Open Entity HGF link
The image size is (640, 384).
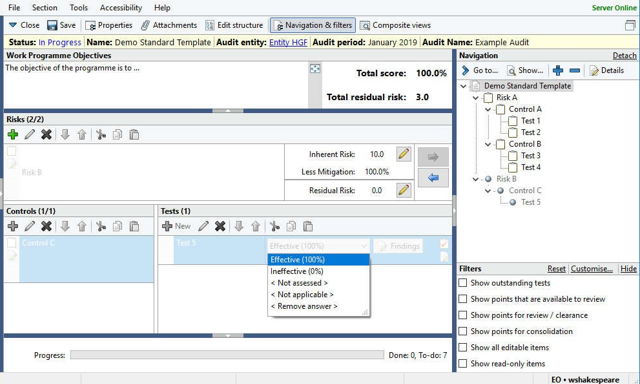point(288,42)
